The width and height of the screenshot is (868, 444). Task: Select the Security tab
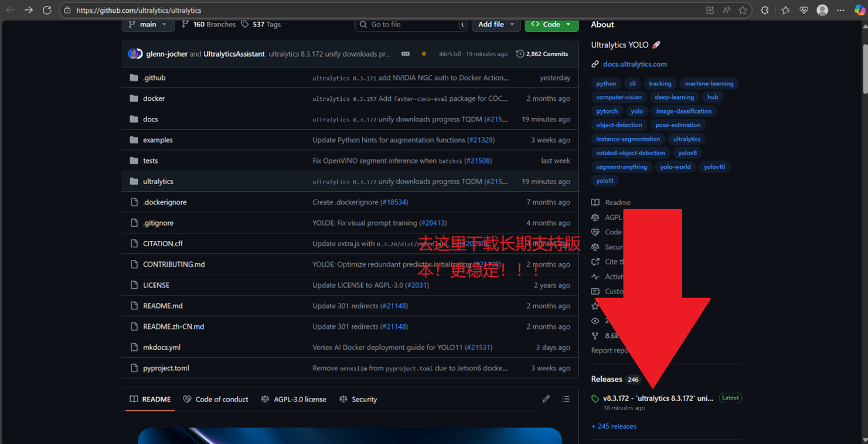point(358,399)
